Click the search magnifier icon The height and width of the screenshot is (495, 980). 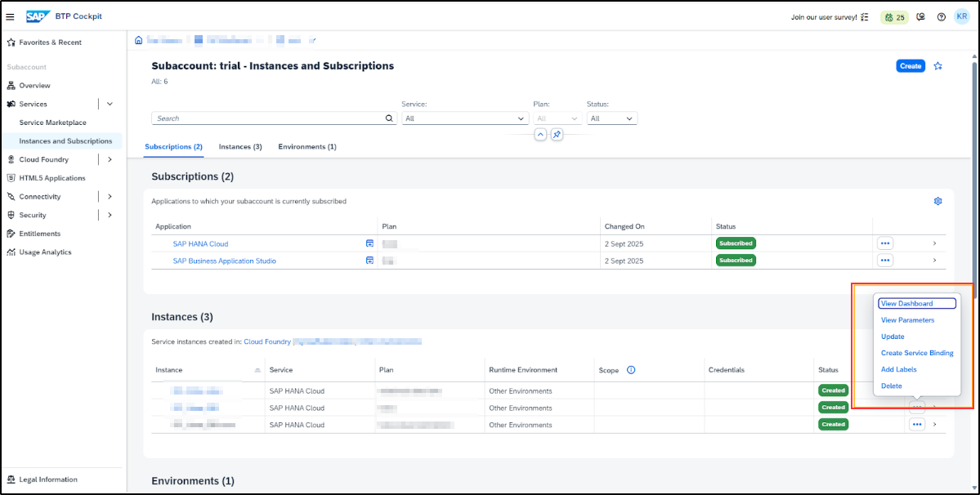389,118
